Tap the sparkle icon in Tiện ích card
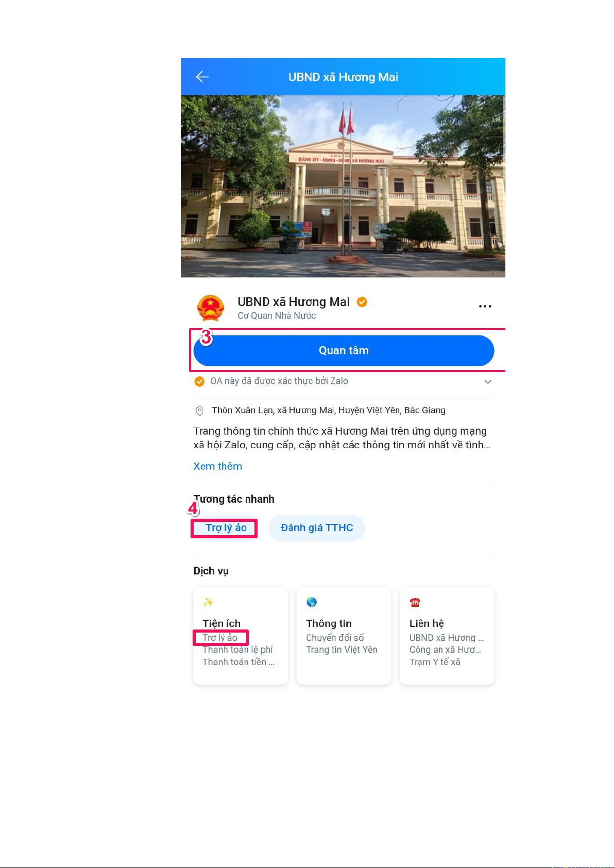614x868 pixels. pyautogui.click(x=208, y=602)
